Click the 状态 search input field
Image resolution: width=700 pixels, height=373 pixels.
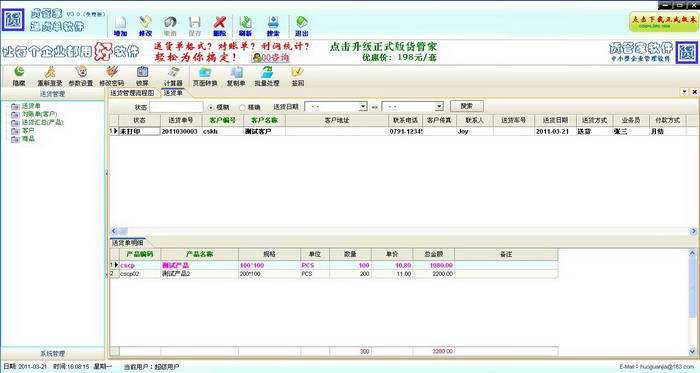176,107
